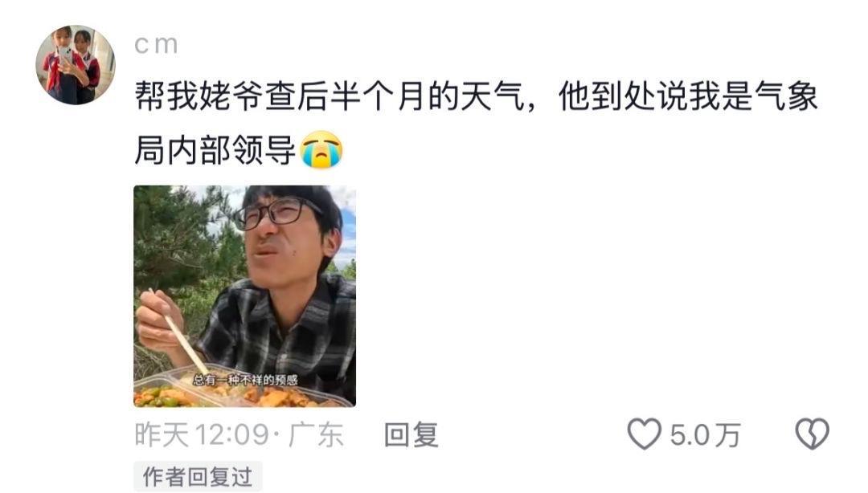This screenshot has height=493, width=868.
Task: Select the comment text starting 帮我姥爷查
Action: click(x=476, y=123)
